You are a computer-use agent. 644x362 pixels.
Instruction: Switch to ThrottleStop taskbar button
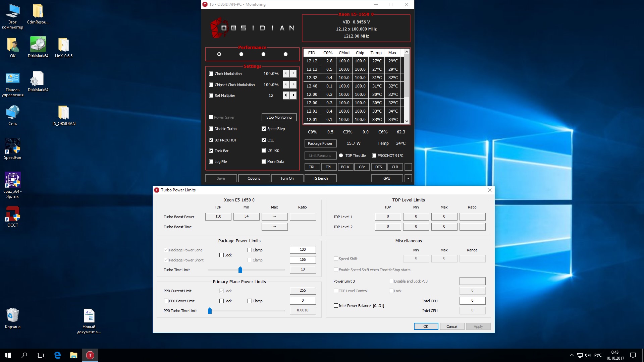[90, 355]
